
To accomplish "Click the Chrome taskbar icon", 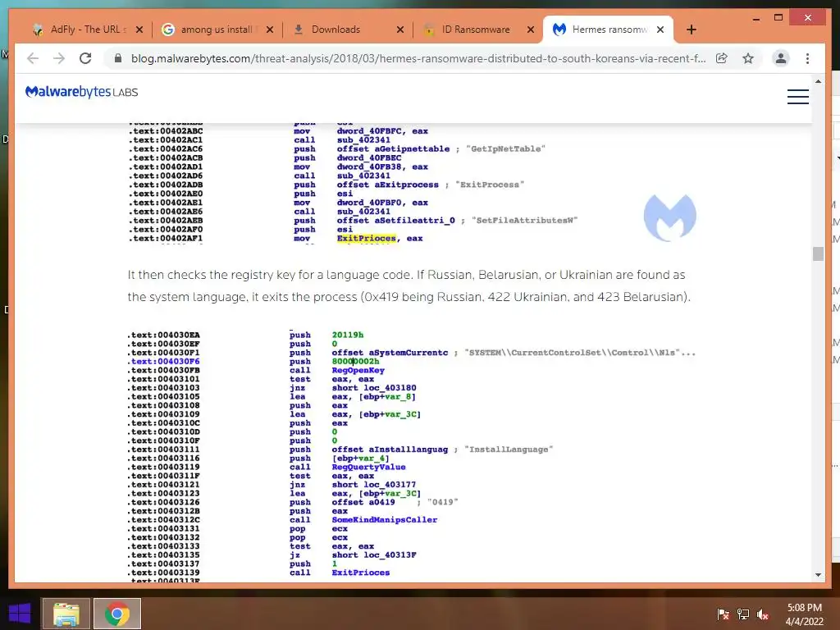I will click(117, 614).
